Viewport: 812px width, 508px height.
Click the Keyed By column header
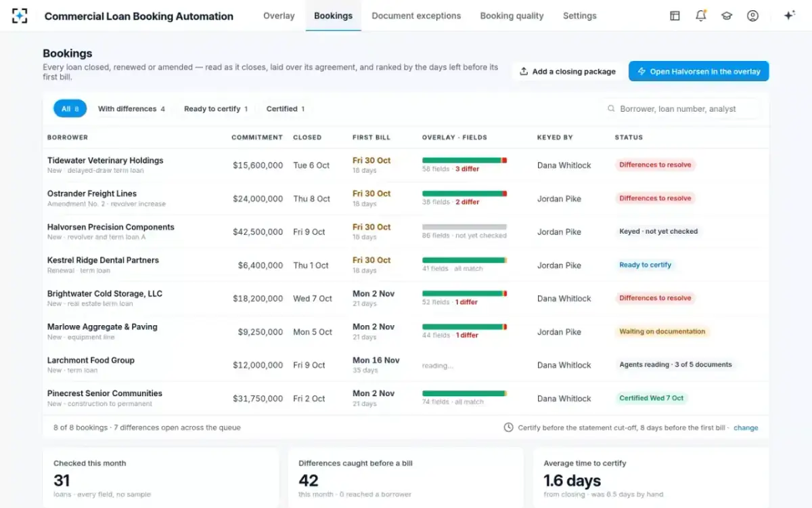coord(555,137)
